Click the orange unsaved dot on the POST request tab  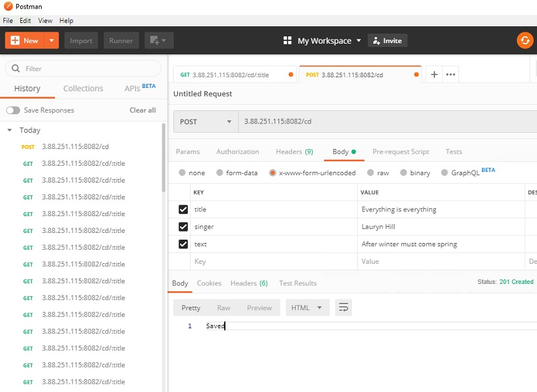[x=416, y=75]
